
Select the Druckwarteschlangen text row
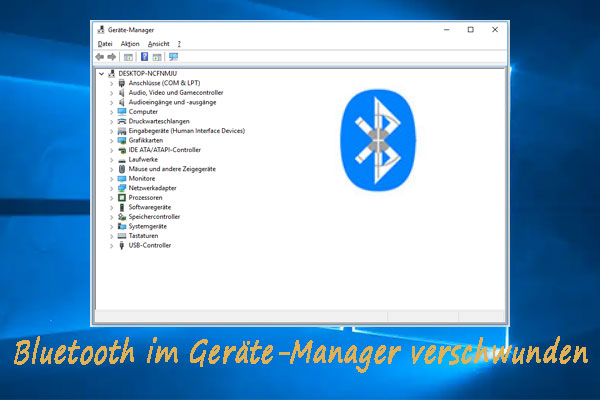pyautogui.click(x=159, y=121)
